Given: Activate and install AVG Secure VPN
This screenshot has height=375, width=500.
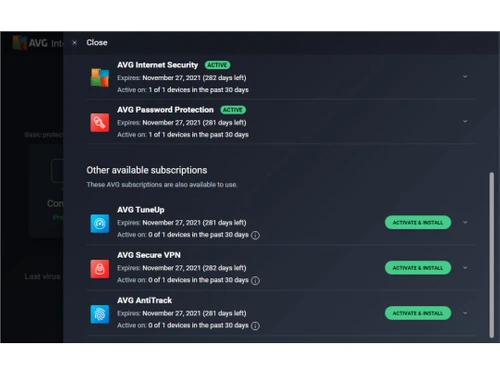Looking at the screenshot, I should click(x=418, y=268).
